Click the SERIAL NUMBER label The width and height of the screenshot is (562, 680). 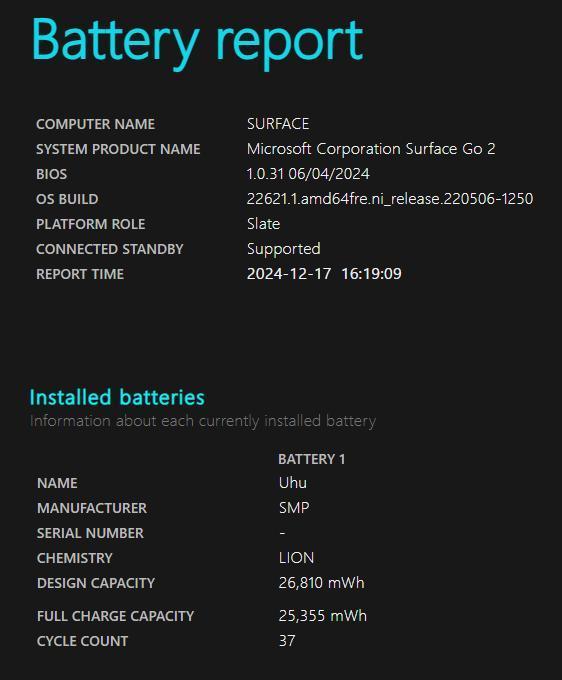click(90, 533)
